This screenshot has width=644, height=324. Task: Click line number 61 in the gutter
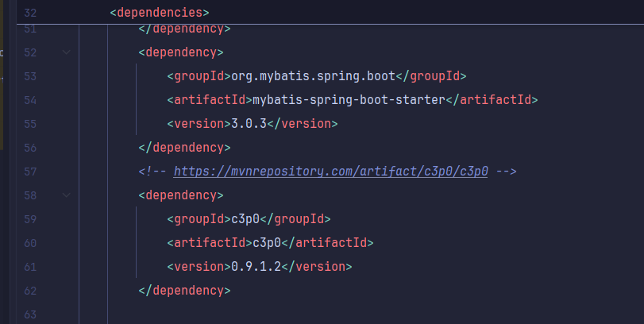tap(31, 267)
